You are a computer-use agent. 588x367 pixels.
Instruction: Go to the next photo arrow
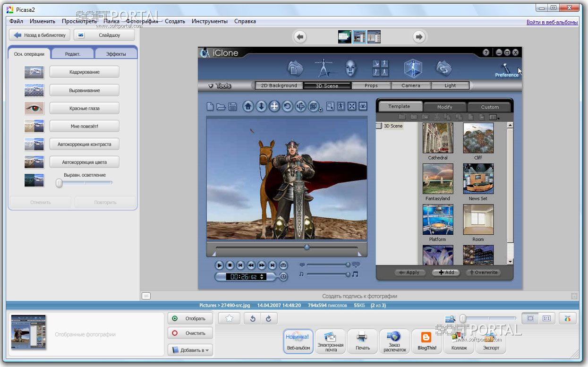pyautogui.click(x=418, y=37)
